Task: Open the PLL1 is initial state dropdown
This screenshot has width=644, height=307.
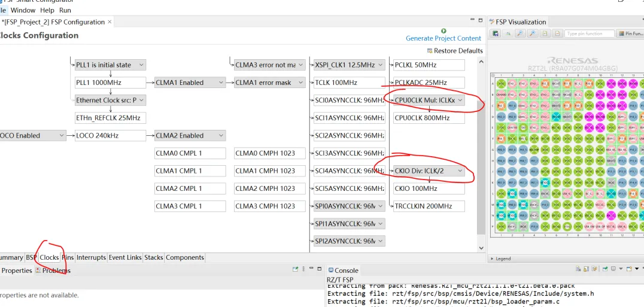Action: [141, 65]
